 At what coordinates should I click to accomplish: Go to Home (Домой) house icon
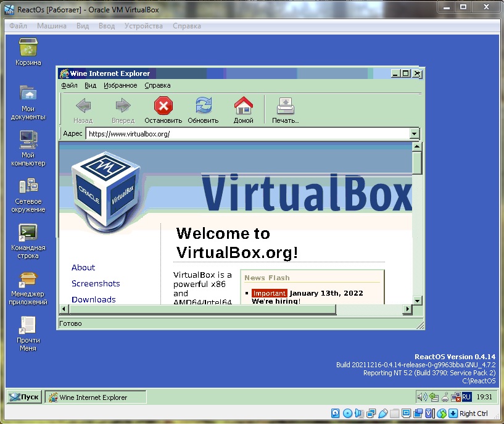(x=244, y=106)
